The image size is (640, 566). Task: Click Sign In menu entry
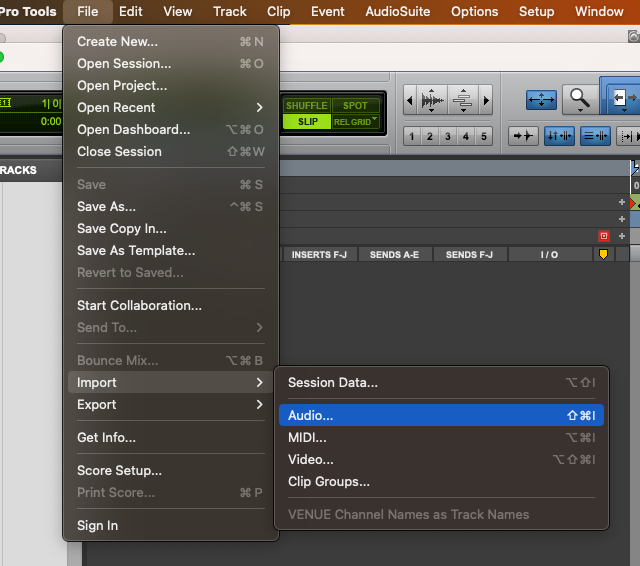click(171, 526)
